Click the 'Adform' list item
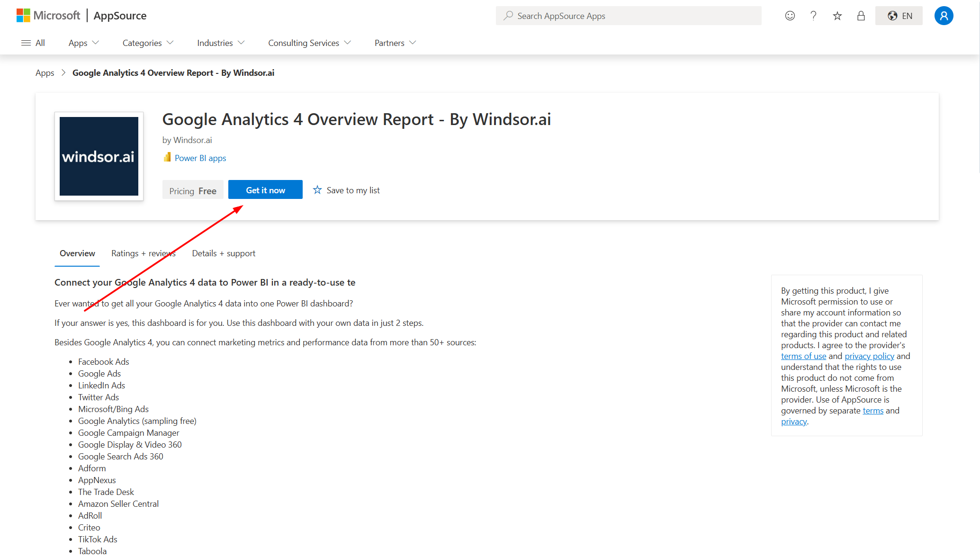Screen dimensions: 980x557 point(92,468)
